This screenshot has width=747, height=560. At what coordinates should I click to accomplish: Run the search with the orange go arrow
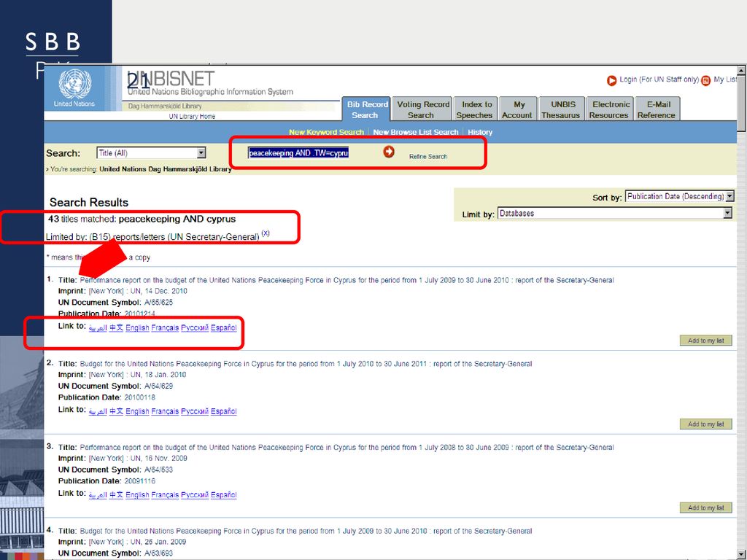click(x=389, y=152)
